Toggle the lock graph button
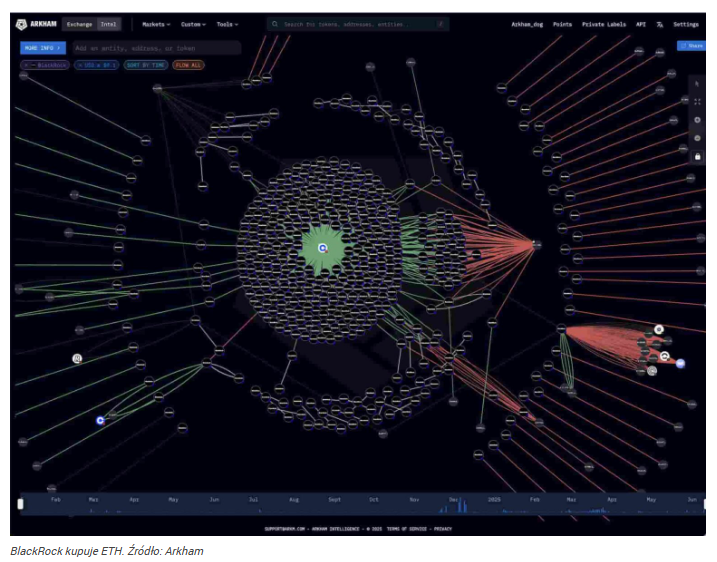Viewport: 717px width, 562px height. [697, 156]
